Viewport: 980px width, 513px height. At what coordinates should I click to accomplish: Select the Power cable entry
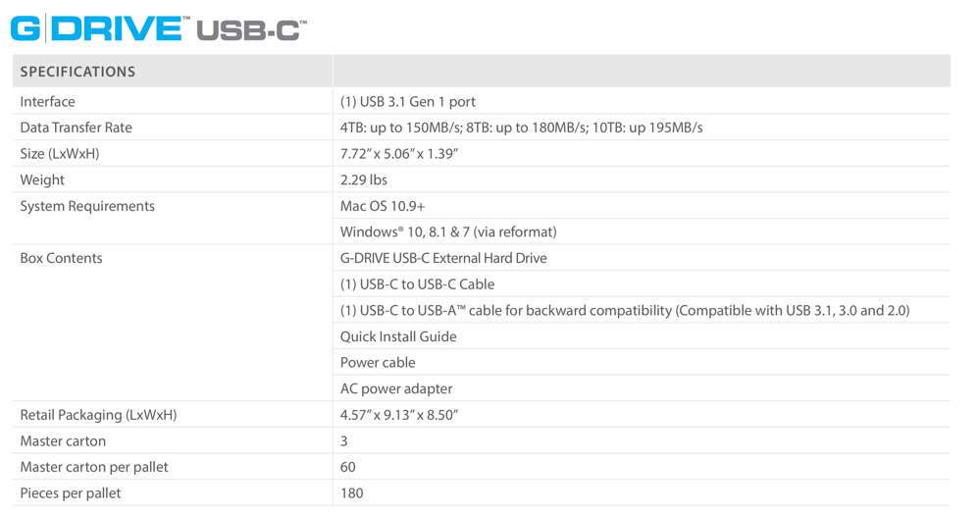pyautogui.click(x=378, y=362)
